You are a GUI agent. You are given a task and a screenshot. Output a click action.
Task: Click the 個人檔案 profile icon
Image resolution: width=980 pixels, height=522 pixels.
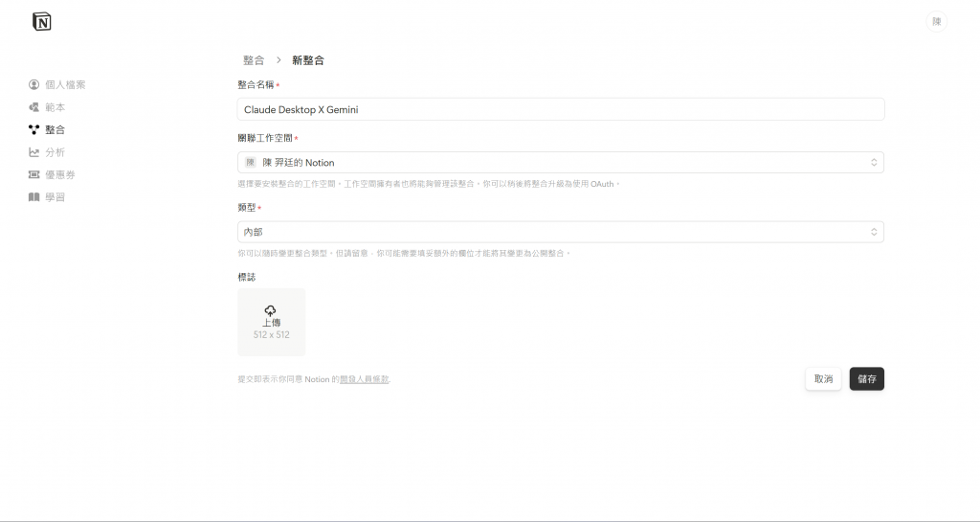(33, 84)
